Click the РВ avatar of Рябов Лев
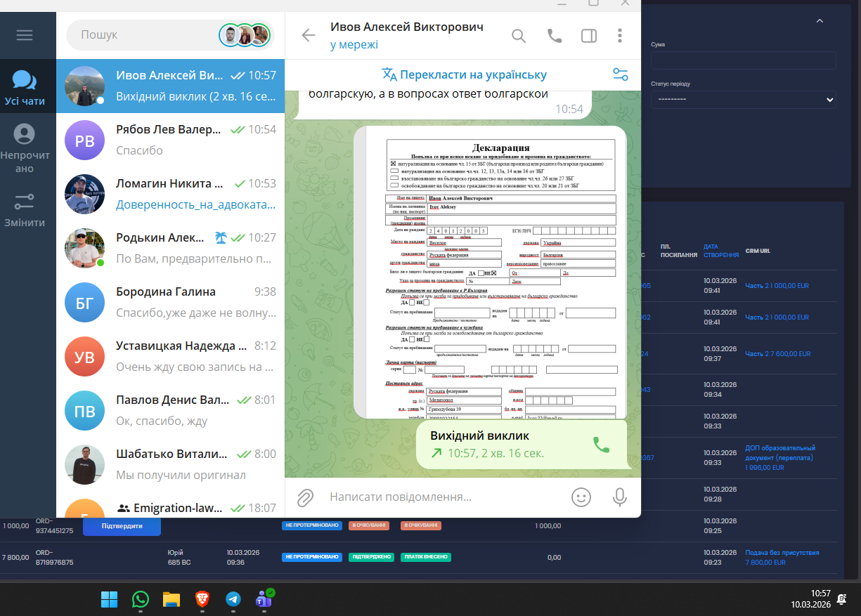This screenshot has width=861, height=616. pyautogui.click(x=84, y=140)
